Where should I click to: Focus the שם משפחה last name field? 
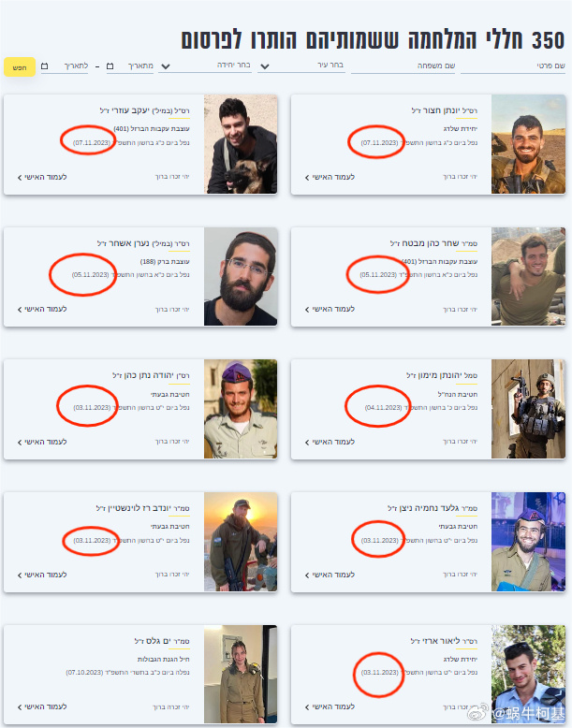(x=403, y=66)
